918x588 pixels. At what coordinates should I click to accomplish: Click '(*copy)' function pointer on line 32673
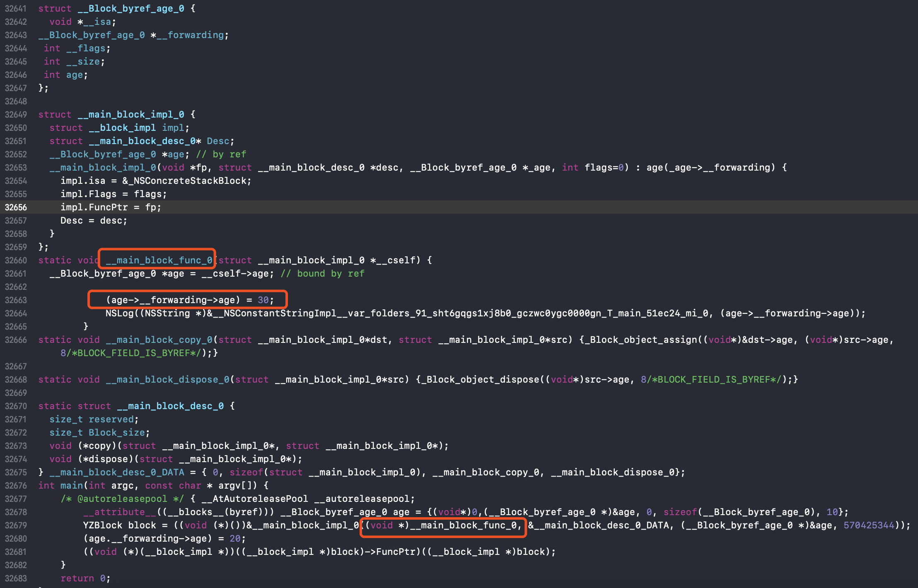(x=97, y=446)
